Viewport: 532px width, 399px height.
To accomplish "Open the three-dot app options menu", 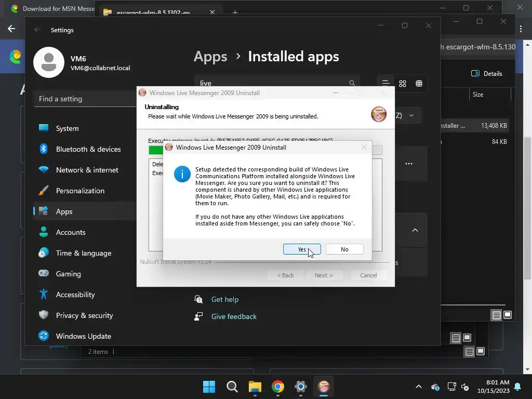I will click(x=409, y=164).
